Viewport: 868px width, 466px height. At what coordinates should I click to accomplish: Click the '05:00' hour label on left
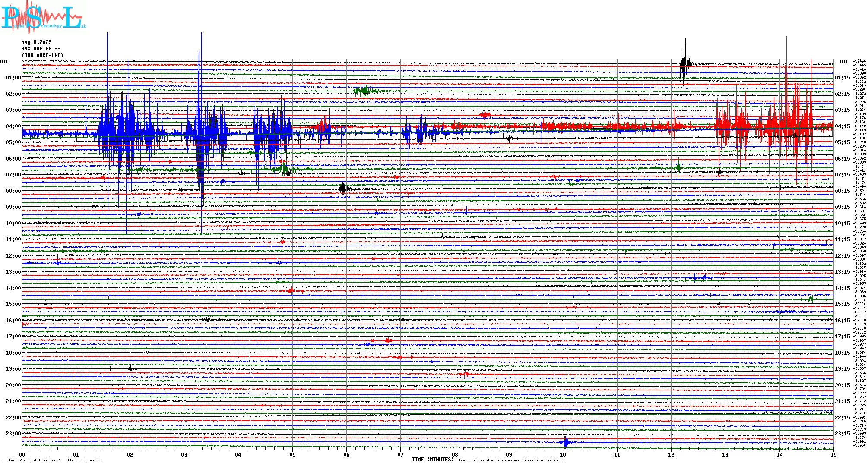pyautogui.click(x=13, y=142)
